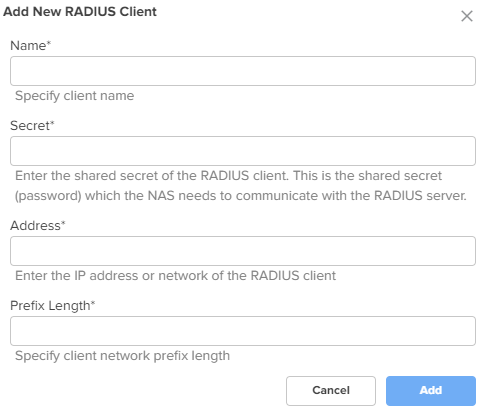Cancel adding the RADIUS client
Image resolution: width=480 pixels, height=410 pixels.
331,391
